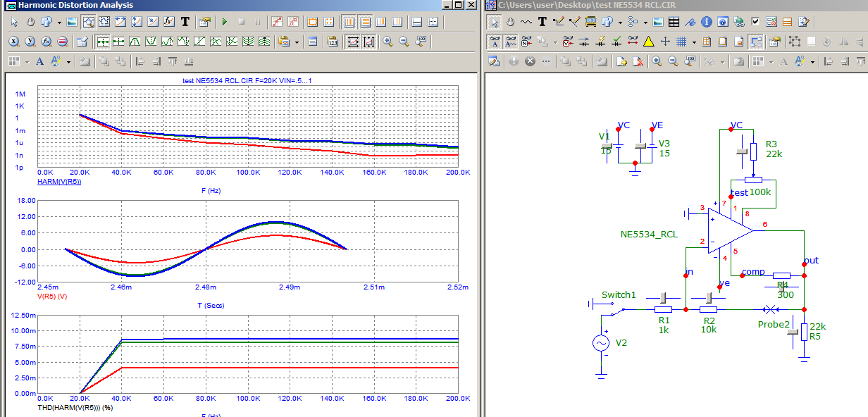Image resolution: width=868 pixels, height=417 pixels.
Task: Click the HARM(V(R5)) plot label link
Action: (58, 182)
